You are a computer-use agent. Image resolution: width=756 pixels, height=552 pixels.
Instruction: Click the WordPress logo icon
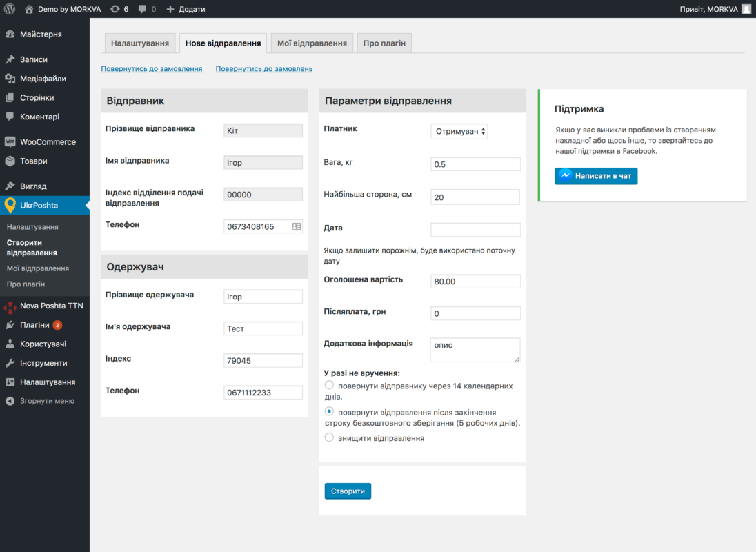point(10,9)
